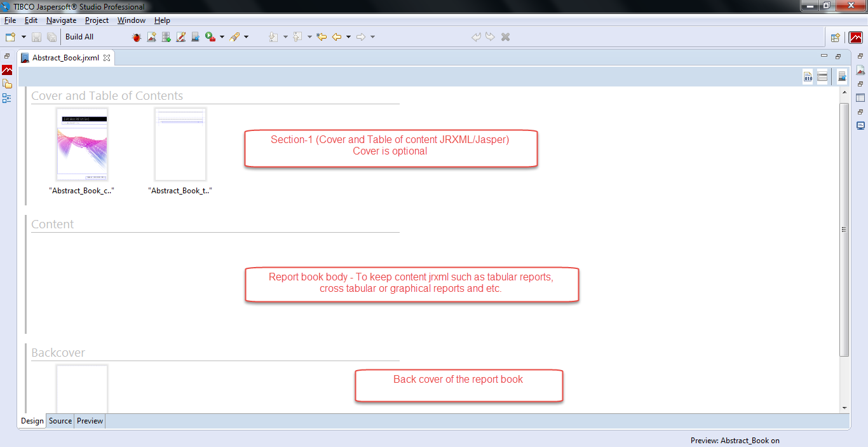Image resolution: width=868 pixels, height=447 pixels.
Task: Click the compile report toolbar icon
Action: [x=180, y=37]
